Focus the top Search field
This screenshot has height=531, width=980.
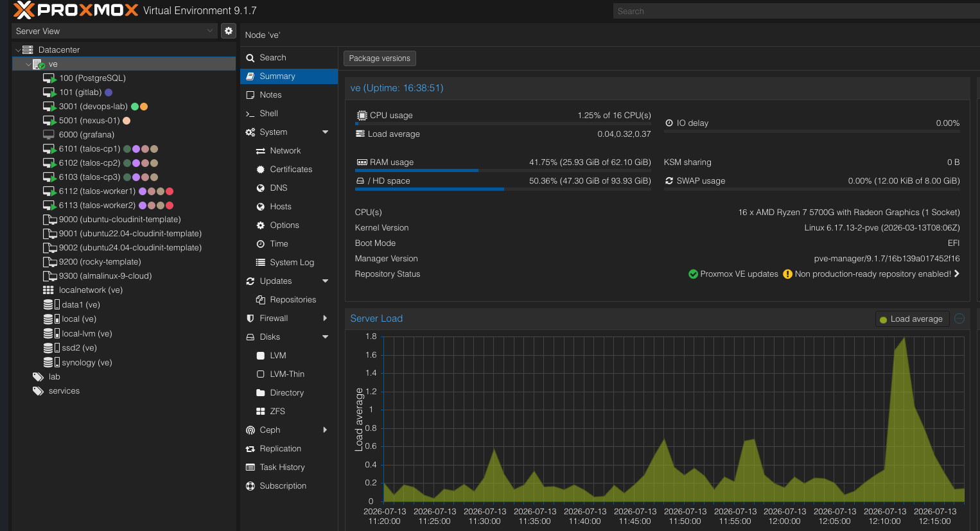[x=796, y=11]
